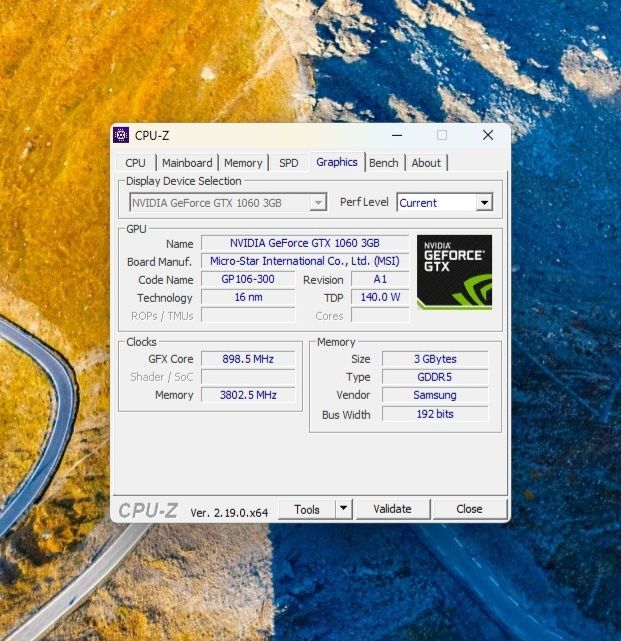
Task: Click the GPU Name field value
Action: 305,243
